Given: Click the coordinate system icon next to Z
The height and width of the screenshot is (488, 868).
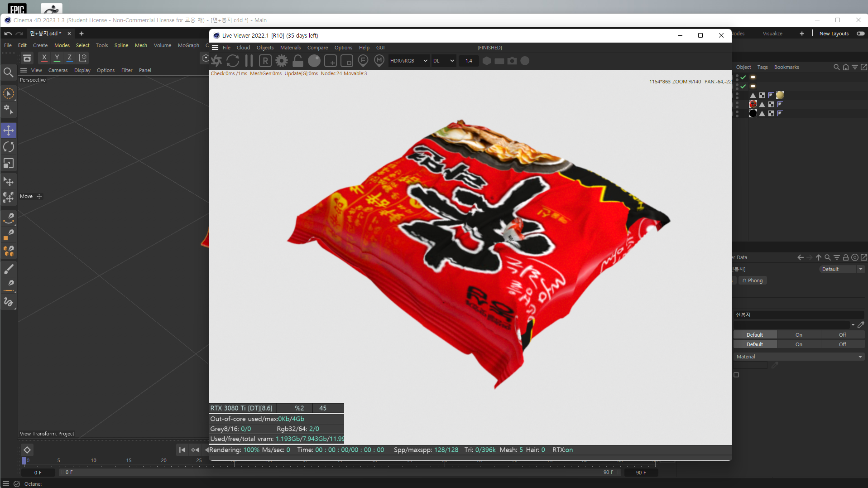Looking at the screenshot, I should [82, 58].
